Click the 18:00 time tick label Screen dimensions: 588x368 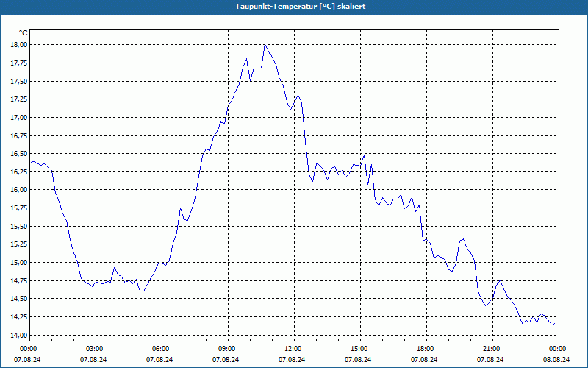425,349
